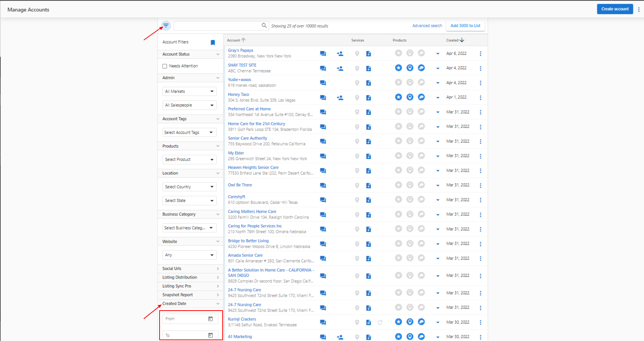644x341 pixels.
Task: Check the Needs Attention checkbox
Action: coord(165,66)
